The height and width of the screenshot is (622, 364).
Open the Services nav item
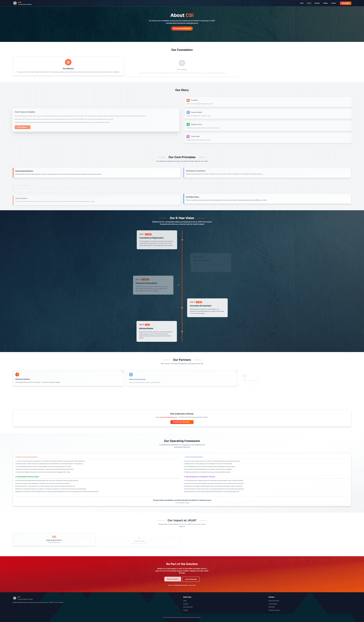(x=317, y=3)
